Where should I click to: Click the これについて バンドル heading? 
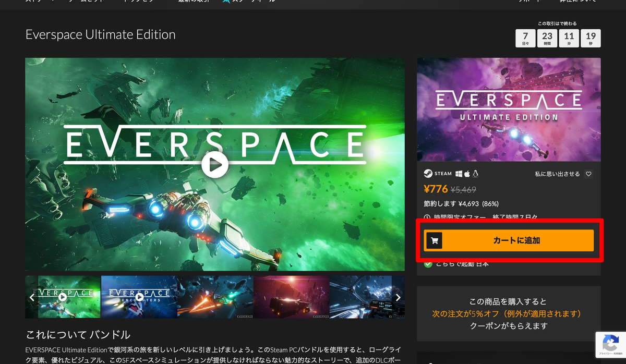78,334
